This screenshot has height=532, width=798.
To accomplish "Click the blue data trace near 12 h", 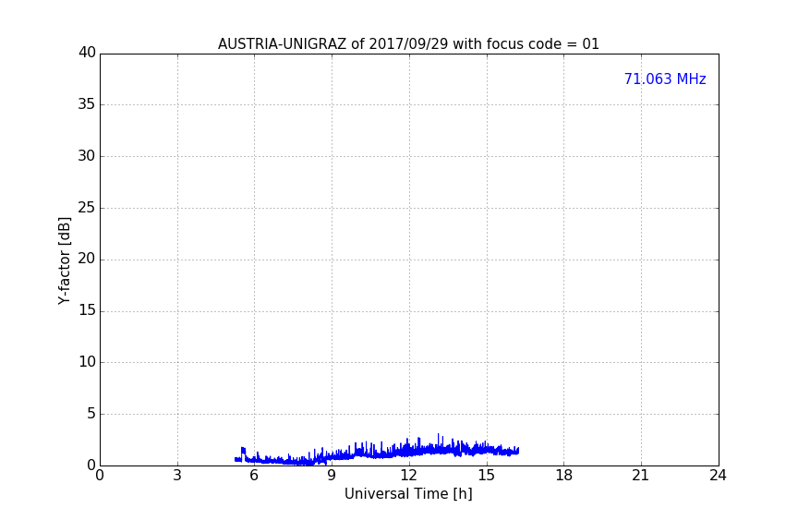I will (x=408, y=450).
